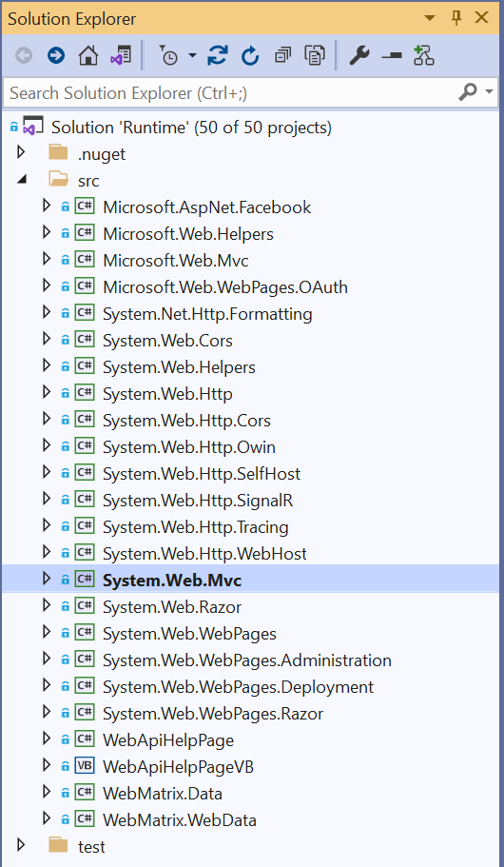504x867 pixels.
Task: Select System.Web.Http.Tracing project
Action: (x=196, y=526)
